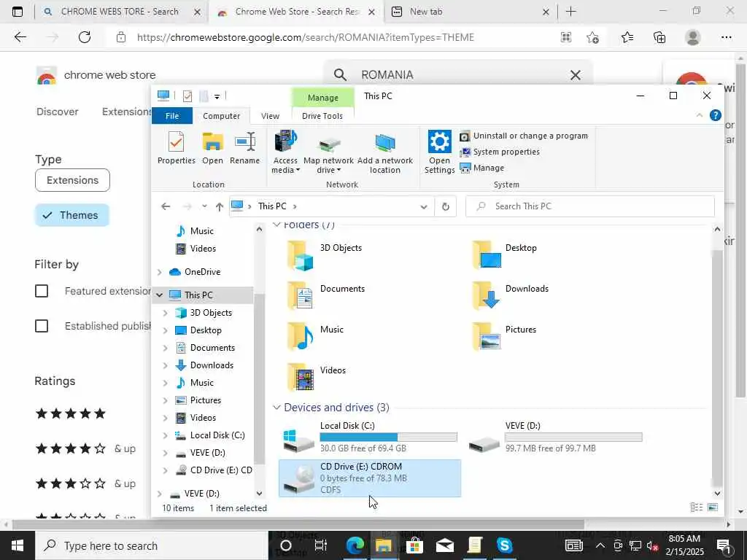
Task: Select the Desktop folder icon
Action: 487,255
